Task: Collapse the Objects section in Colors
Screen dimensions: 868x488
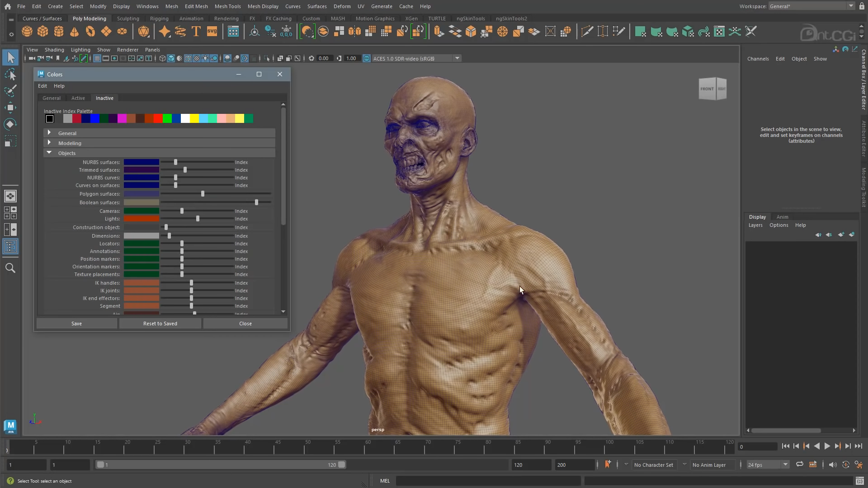Action: coord(49,153)
